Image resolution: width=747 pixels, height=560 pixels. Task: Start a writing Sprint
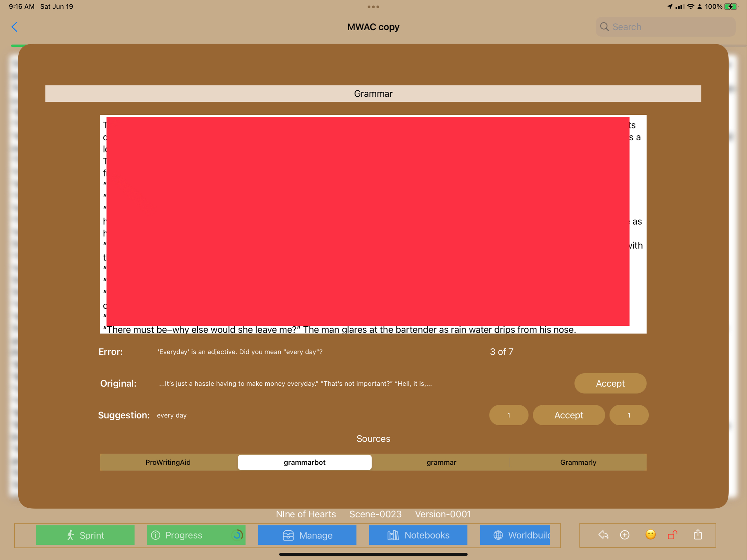coord(85,535)
